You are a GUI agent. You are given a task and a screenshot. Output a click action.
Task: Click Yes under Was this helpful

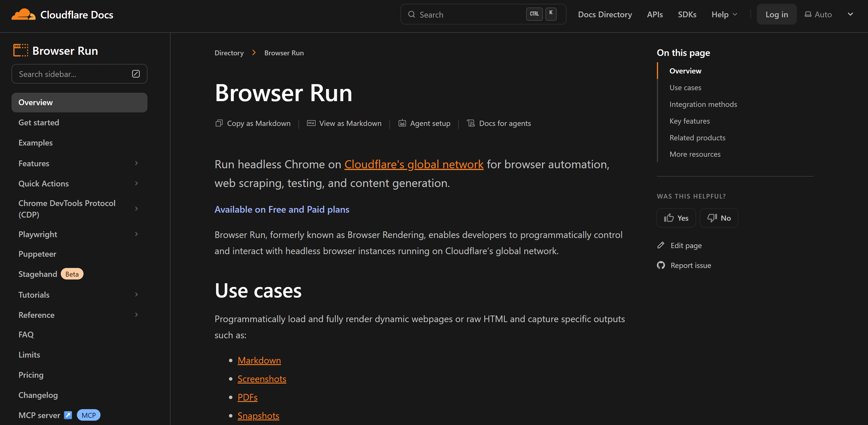676,218
